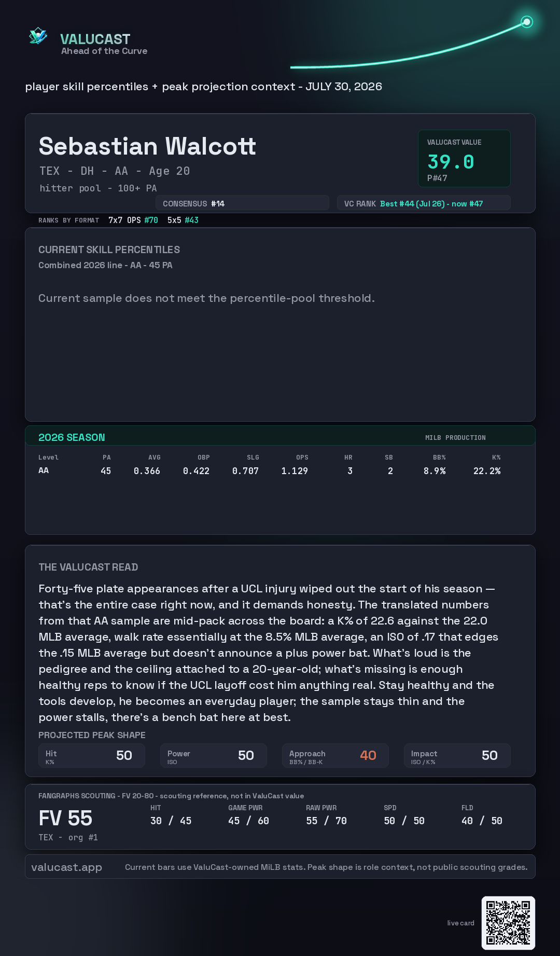Click the glowing curve endpoint dot
The image size is (560, 956).
(x=527, y=22)
